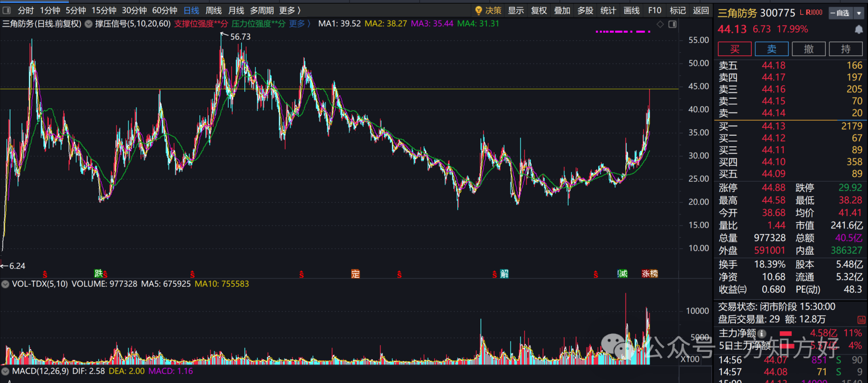Open the F10 company info page
Image resolution: width=868 pixels, height=383 pixels.
[655, 10]
